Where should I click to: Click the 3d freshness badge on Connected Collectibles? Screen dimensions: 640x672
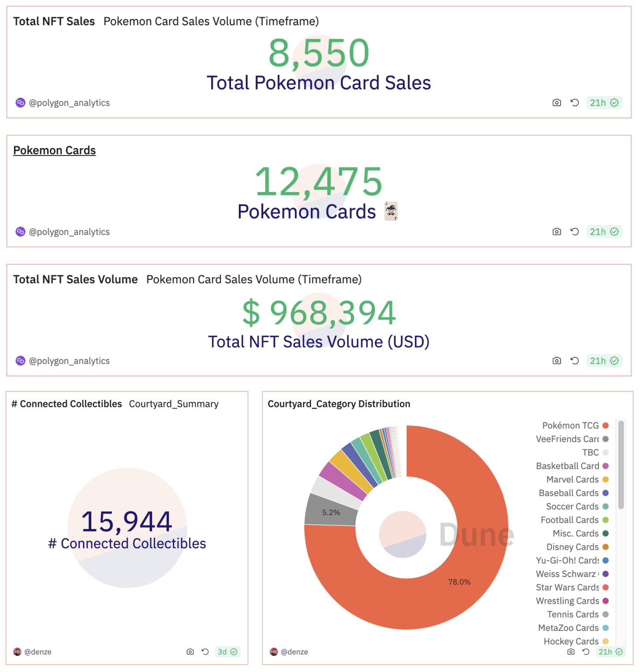click(227, 652)
